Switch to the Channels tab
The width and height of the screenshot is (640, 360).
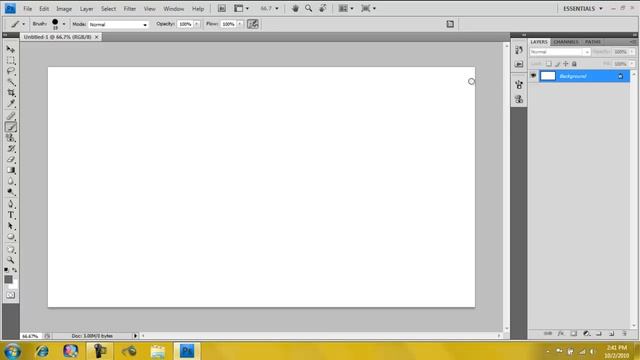pyautogui.click(x=566, y=42)
